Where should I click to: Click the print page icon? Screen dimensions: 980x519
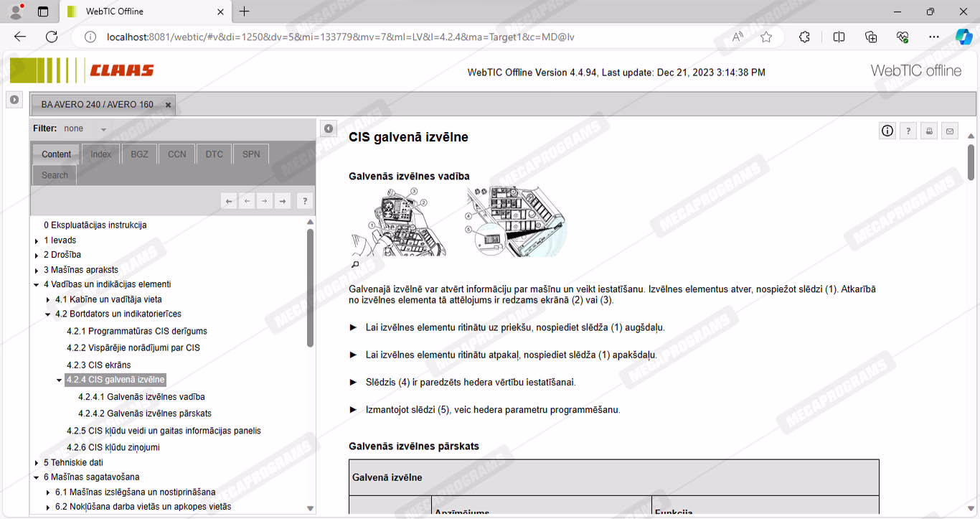point(929,131)
